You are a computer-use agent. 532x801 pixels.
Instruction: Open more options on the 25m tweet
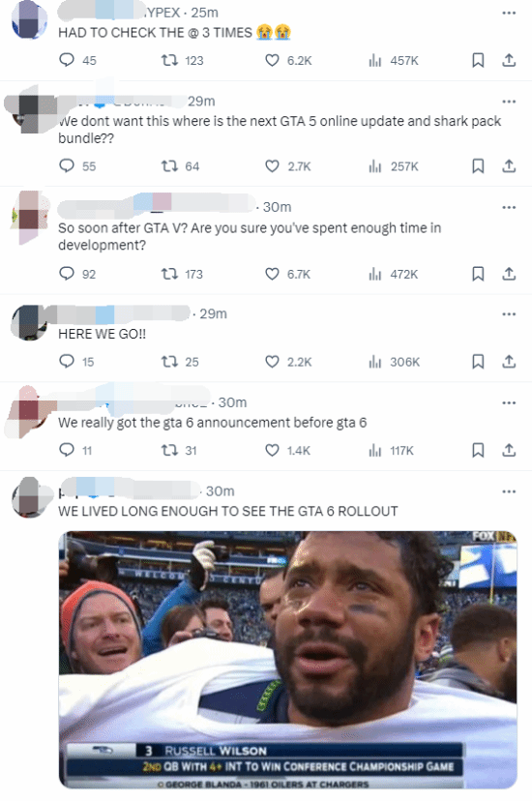[509, 13]
